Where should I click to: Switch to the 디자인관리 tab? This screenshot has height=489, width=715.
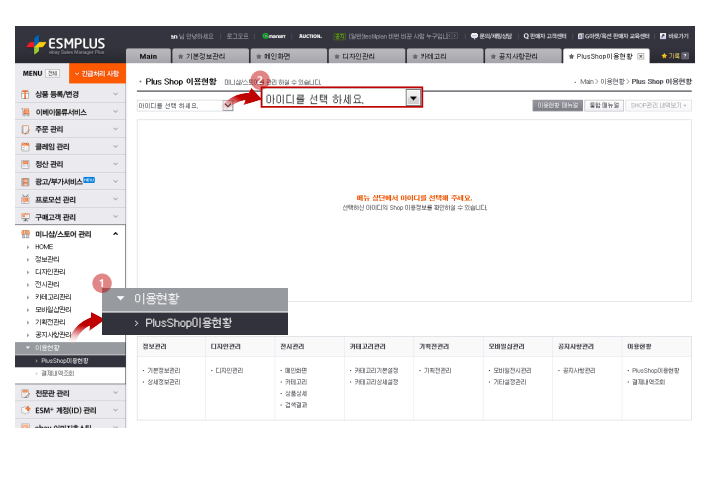[x=367, y=56]
